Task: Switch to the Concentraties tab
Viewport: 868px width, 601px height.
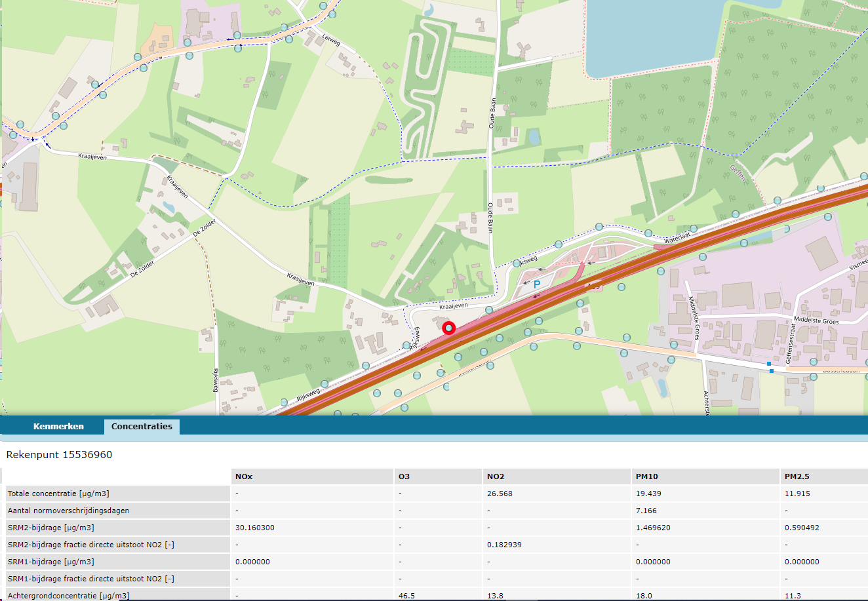Action: tap(142, 426)
